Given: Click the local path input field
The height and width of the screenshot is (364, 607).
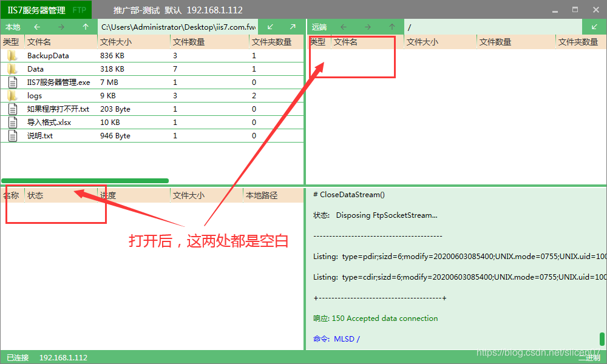Looking at the screenshot, I should (x=178, y=27).
